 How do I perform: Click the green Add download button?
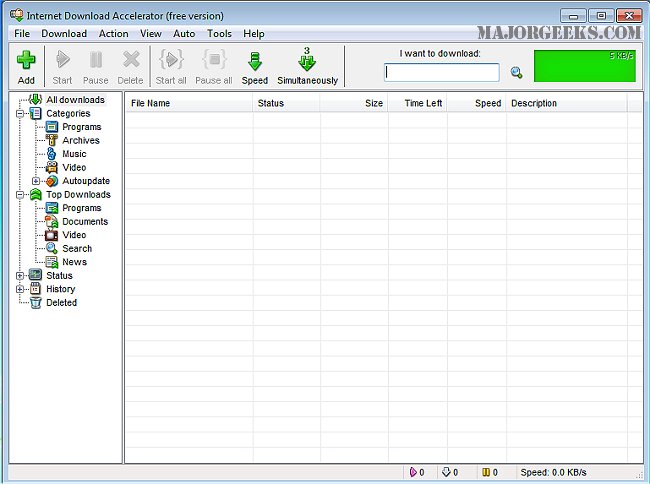tap(26, 65)
